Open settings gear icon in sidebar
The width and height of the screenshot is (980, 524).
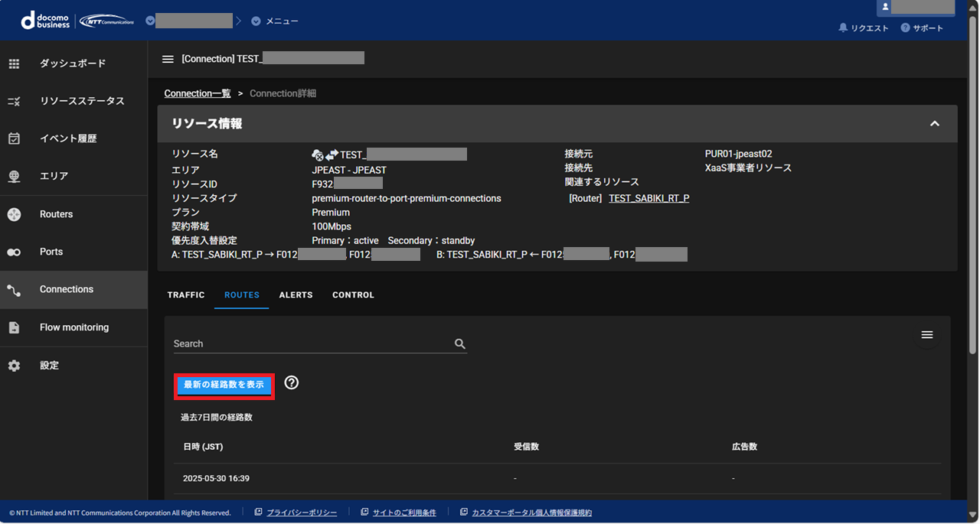point(14,366)
